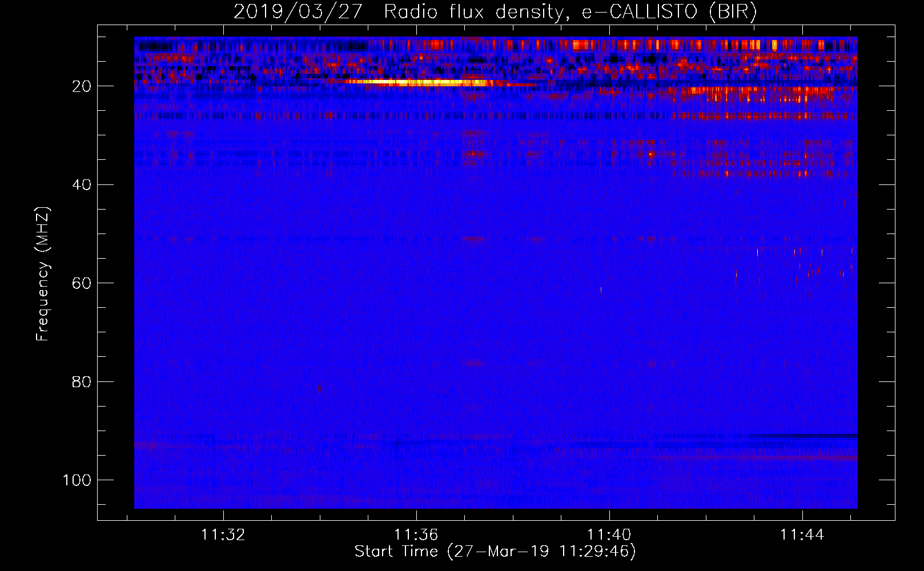Click the 11:44 time tick label
Image resolution: width=924 pixels, height=571 pixels.
pyautogui.click(x=802, y=534)
